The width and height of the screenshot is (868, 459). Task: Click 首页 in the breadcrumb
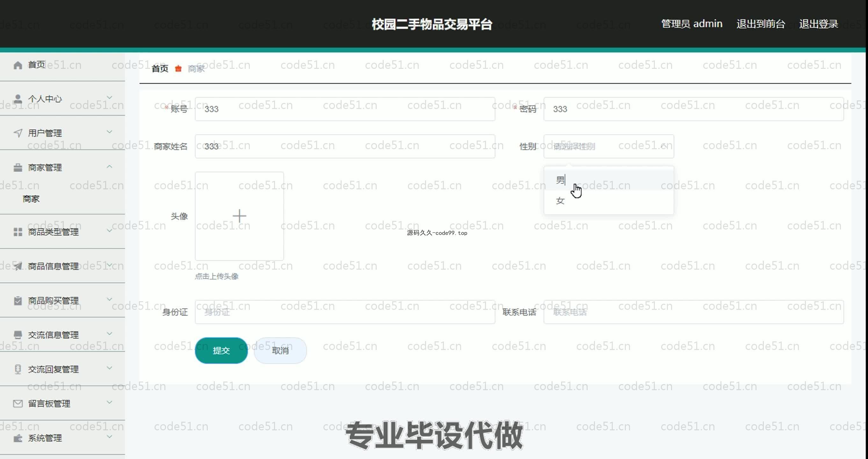point(160,69)
